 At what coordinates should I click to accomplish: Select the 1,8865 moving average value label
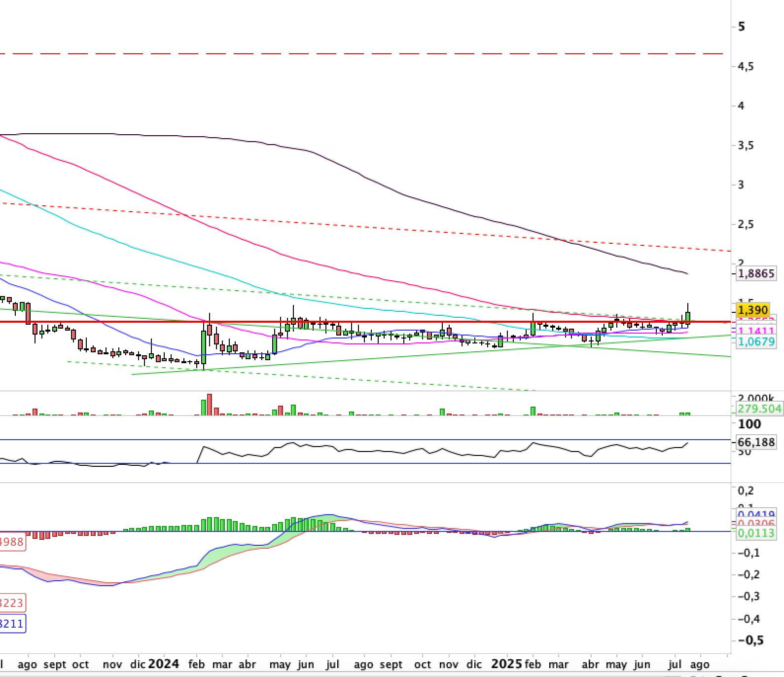[x=756, y=273]
